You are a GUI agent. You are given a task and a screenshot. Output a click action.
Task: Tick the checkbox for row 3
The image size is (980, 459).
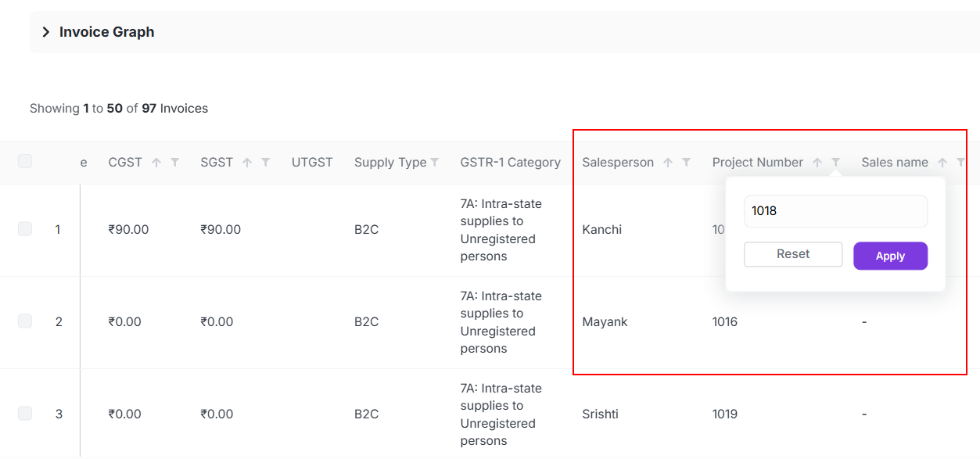pos(25,414)
